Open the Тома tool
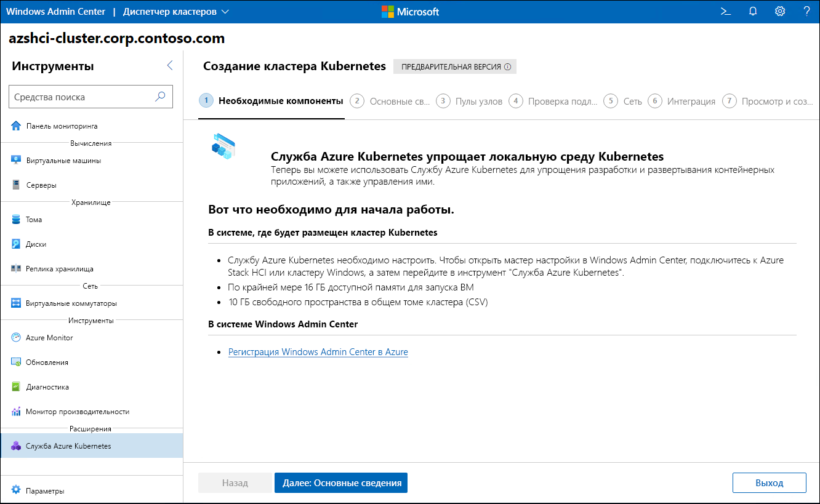820x504 pixels. tap(92, 220)
